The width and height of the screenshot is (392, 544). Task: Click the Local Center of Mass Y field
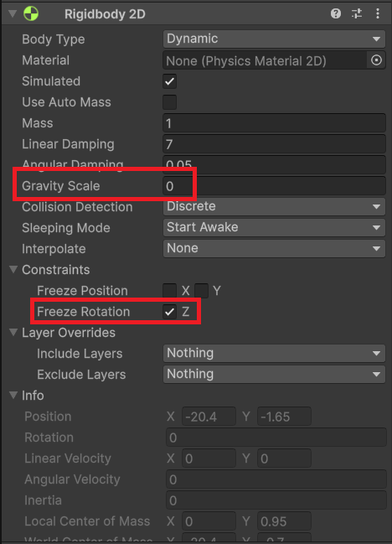click(x=284, y=521)
